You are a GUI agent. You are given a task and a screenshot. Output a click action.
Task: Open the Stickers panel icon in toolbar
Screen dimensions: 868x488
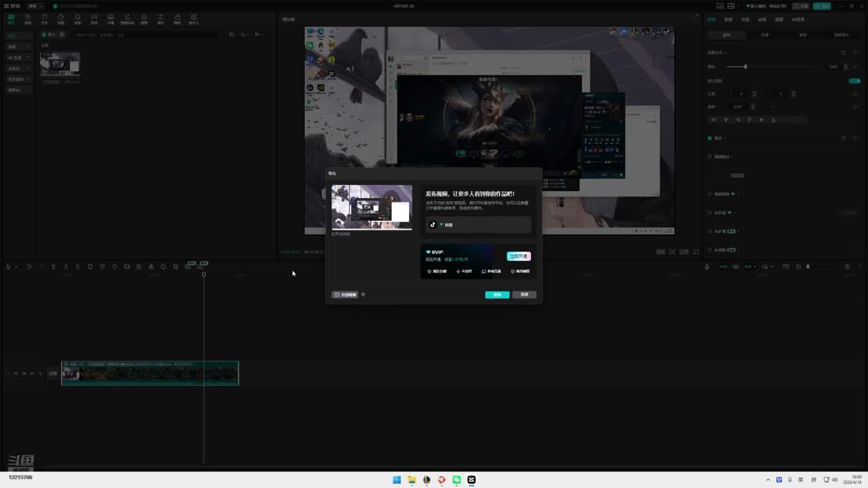pos(61,19)
